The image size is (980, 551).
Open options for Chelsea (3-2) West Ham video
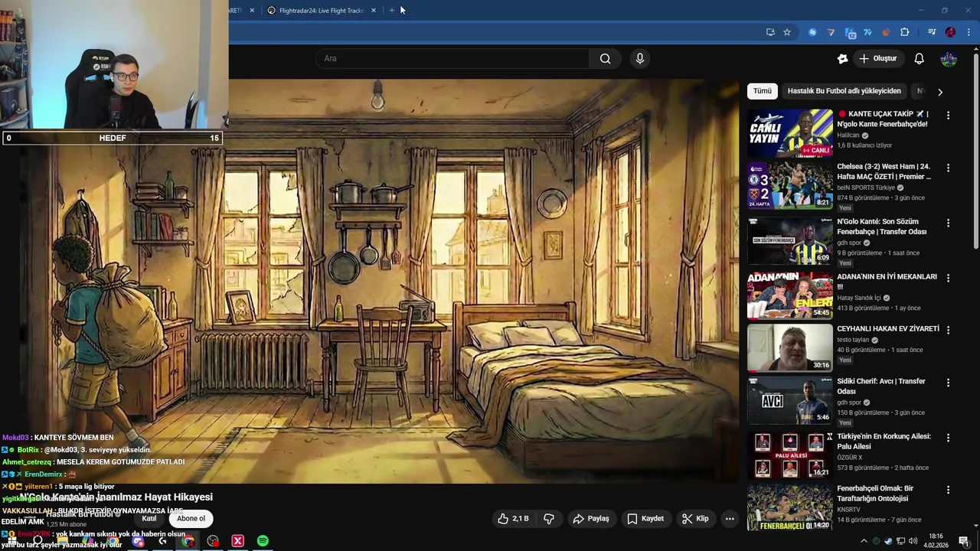948,168
